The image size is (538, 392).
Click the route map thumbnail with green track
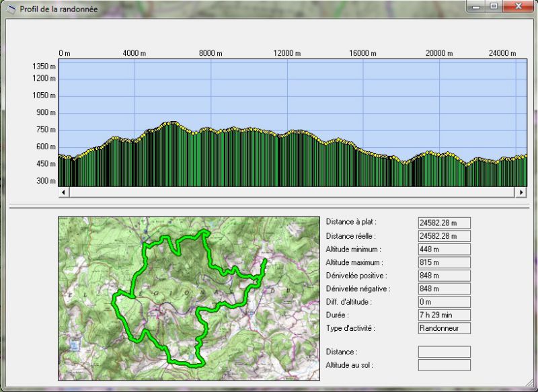(x=189, y=299)
